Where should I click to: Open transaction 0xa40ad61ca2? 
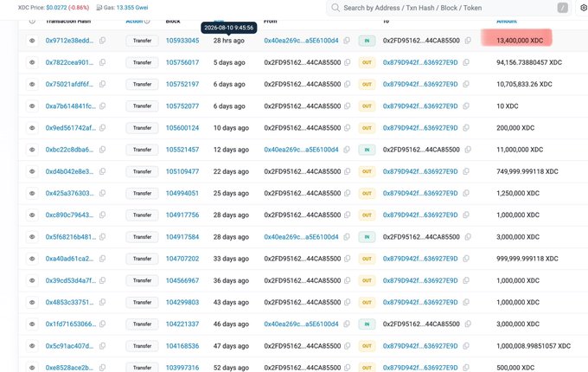tap(69, 259)
